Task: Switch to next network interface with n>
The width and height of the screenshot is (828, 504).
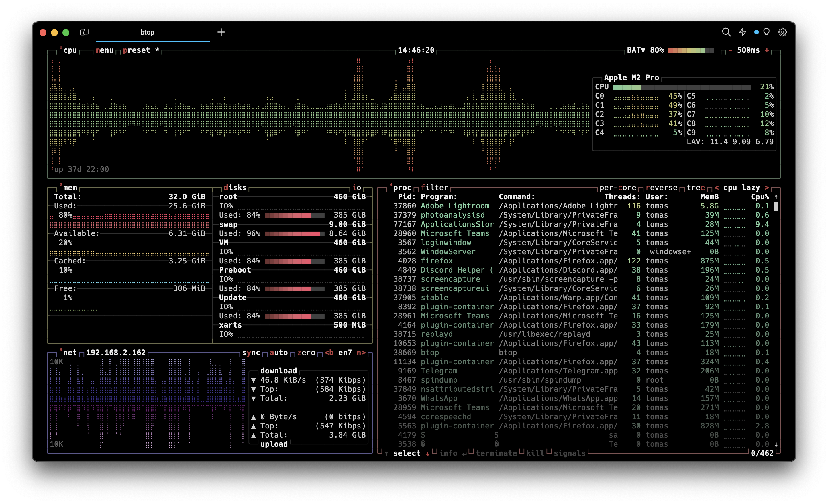Action: 361,352
